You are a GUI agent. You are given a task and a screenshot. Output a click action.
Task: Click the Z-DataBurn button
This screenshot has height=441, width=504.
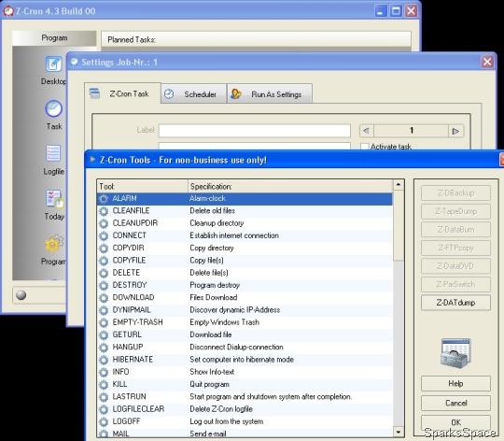pos(455,230)
